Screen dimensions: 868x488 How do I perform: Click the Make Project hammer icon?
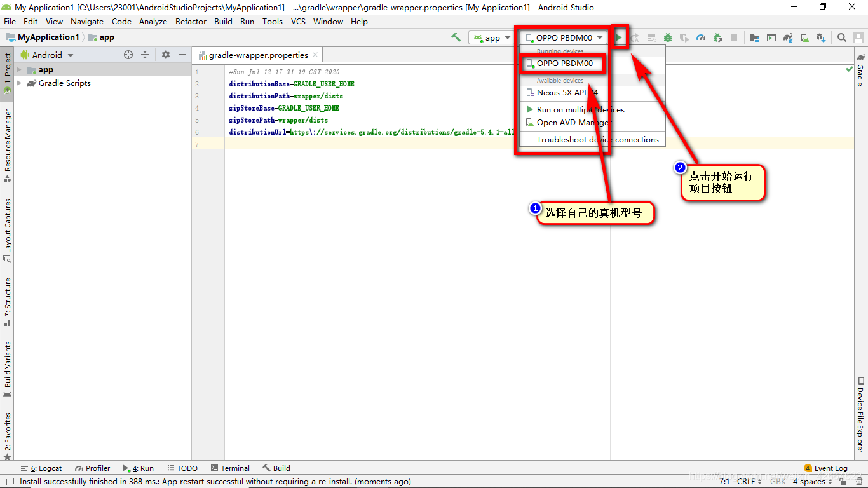[456, 37]
